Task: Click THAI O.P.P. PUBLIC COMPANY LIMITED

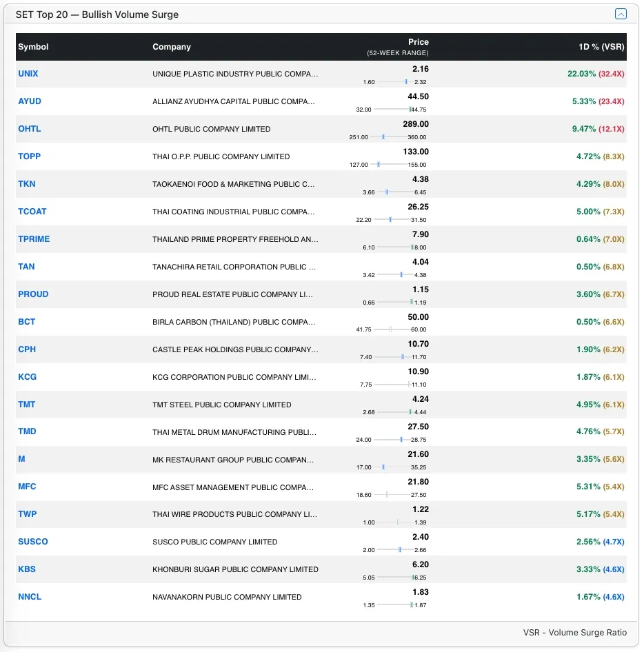Action: pos(221,156)
